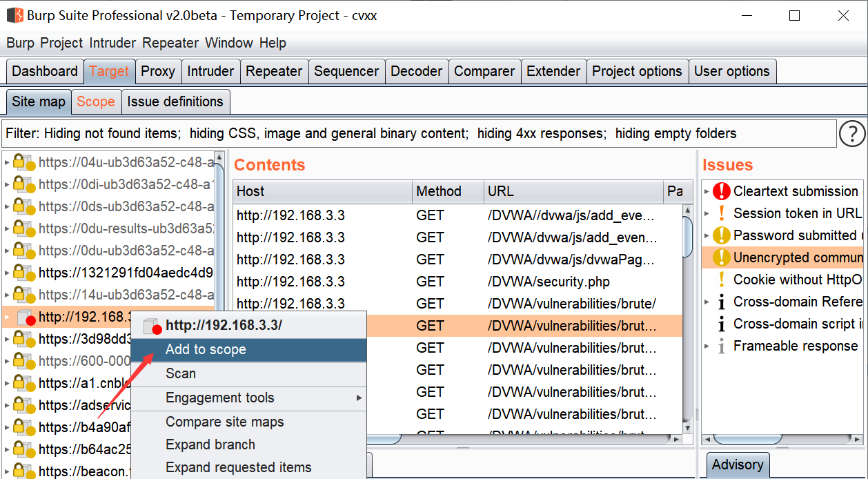Switch to the Proxy tab
Image resolution: width=868 pixels, height=479 pixels.
click(x=158, y=71)
